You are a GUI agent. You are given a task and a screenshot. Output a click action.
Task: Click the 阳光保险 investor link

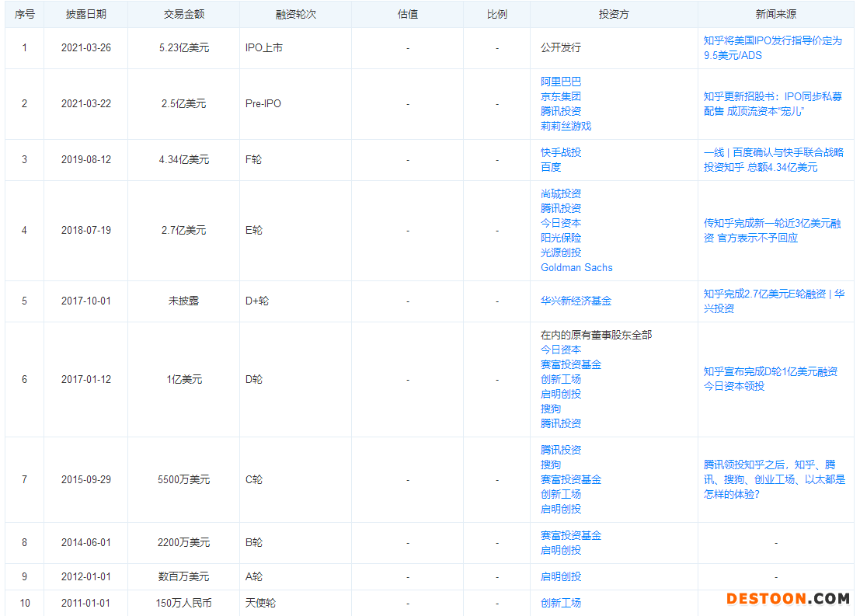560,238
